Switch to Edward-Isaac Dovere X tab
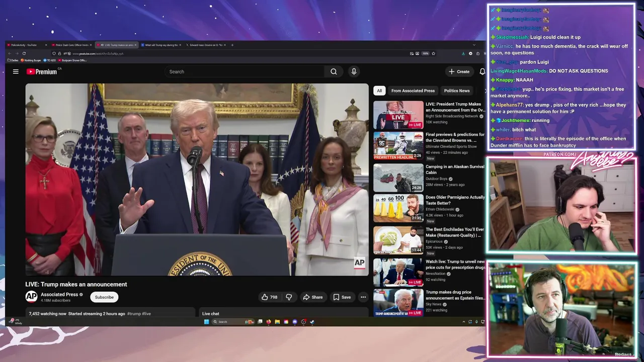The height and width of the screenshot is (362, 644). click(x=206, y=45)
